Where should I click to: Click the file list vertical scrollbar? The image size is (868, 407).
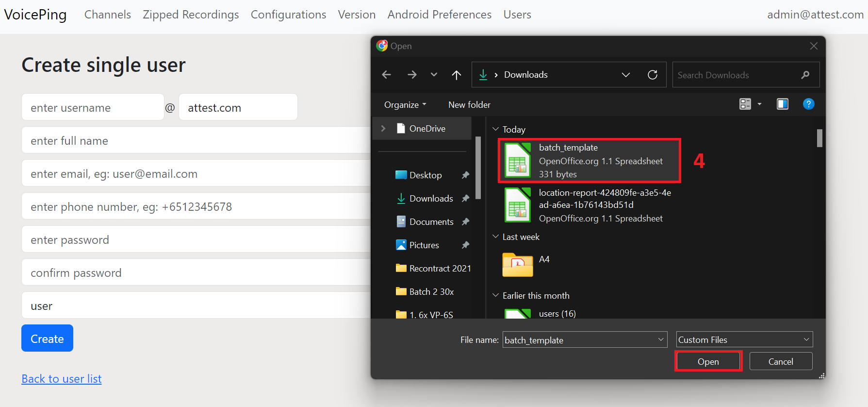point(819,138)
